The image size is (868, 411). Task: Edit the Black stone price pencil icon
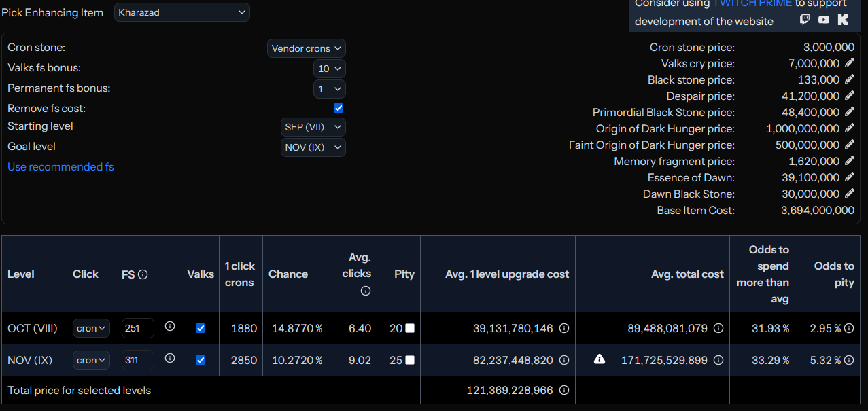(x=849, y=79)
